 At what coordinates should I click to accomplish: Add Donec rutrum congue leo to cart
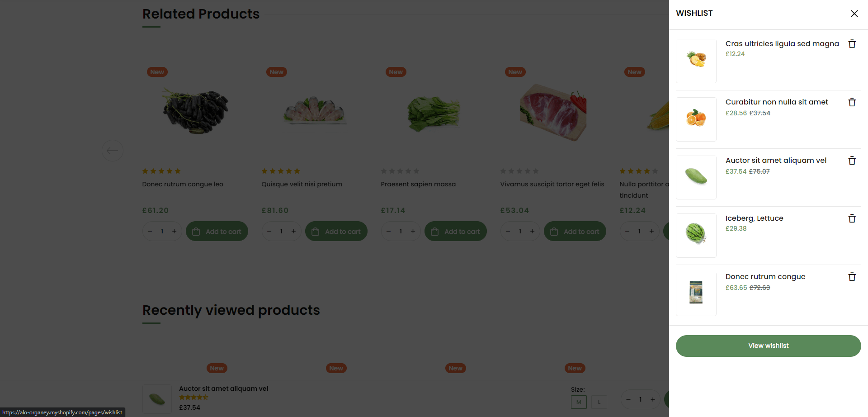(x=217, y=232)
